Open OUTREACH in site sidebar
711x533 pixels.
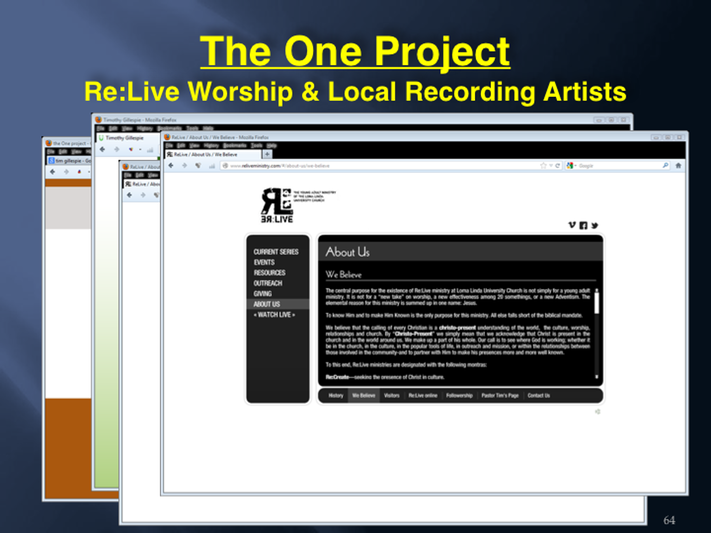click(268, 283)
